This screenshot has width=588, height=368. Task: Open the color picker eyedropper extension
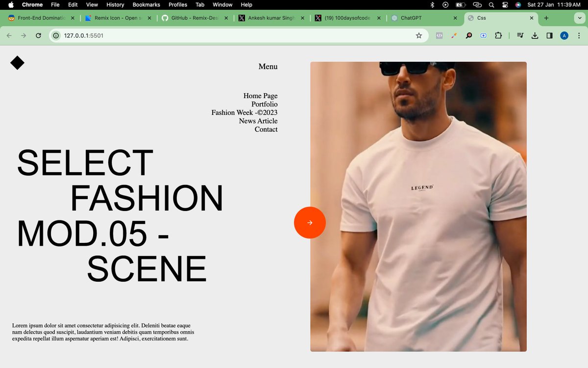(x=454, y=35)
